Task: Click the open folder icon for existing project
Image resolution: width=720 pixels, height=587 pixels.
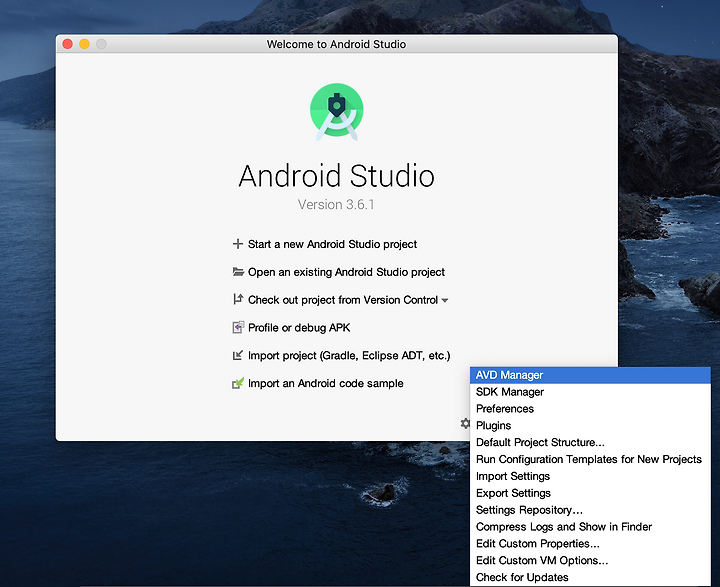Action: coord(238,272)
